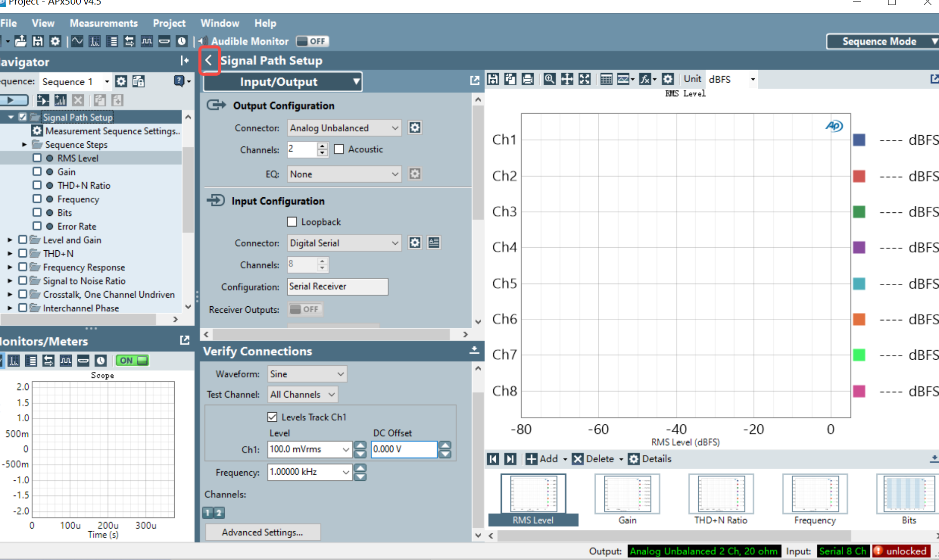Click the zoom-to-fit icon in graph toolbar
The height and width of the screenshot is (560, 939).
coord(584,79)
